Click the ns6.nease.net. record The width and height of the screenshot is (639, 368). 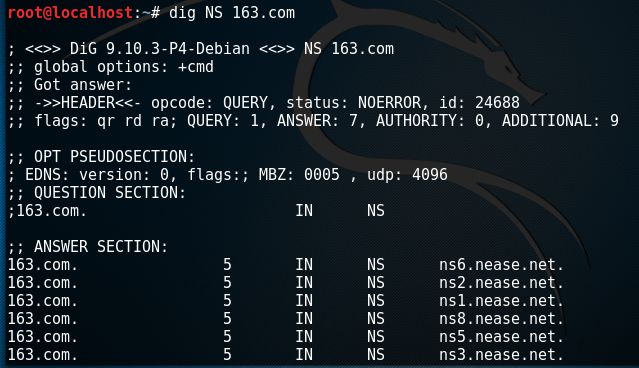(501, 265)
